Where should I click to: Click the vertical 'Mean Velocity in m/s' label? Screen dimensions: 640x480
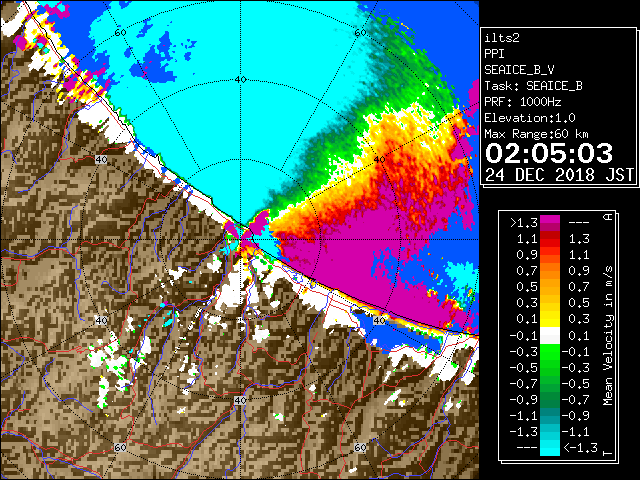tap(608, 336)
